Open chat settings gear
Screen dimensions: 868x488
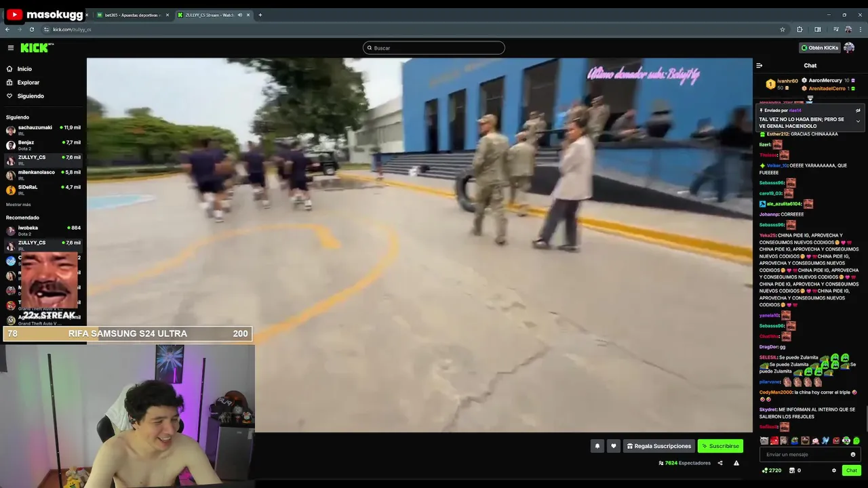pyautogui.click(x=834, y=470)
